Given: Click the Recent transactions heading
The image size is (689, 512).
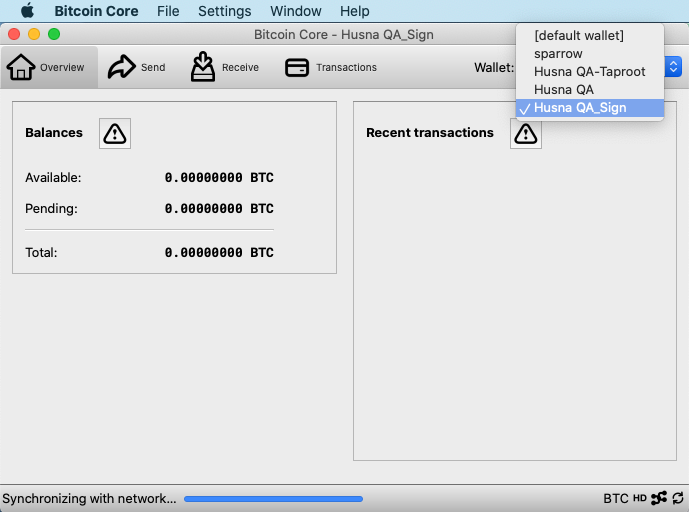Looking at the screenshot, I should tap(430, 133).
